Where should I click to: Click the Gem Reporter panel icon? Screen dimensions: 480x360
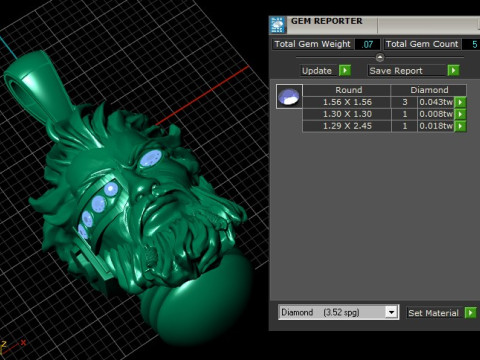click(278, 25)
